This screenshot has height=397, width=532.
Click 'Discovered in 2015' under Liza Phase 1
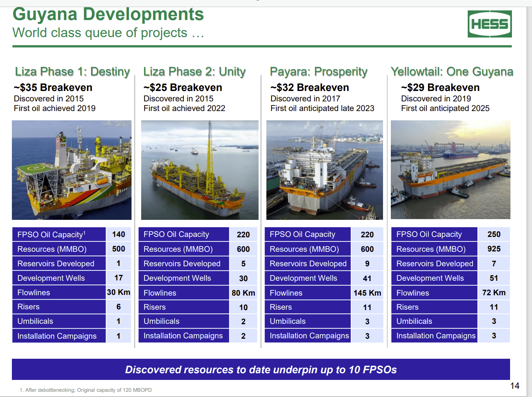point(49,99)
